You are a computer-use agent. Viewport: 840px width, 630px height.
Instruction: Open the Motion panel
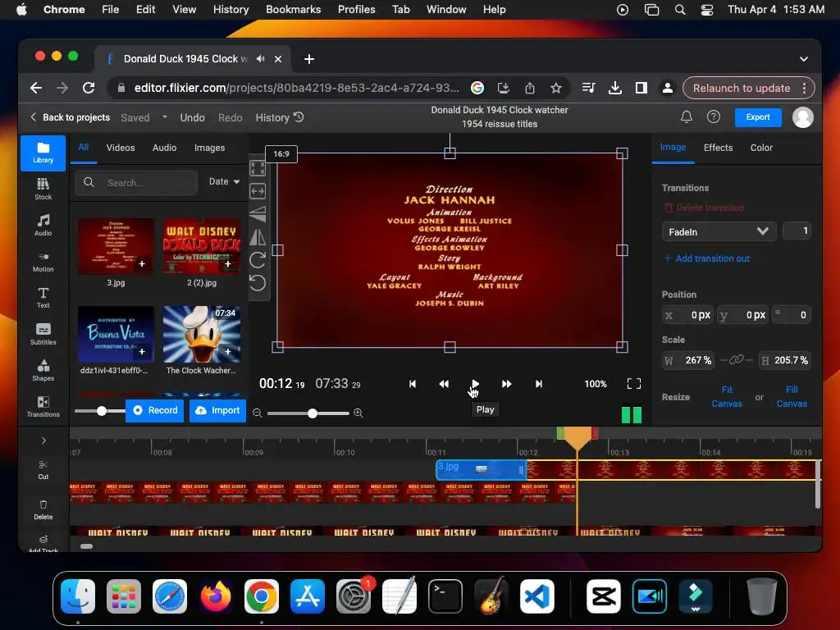(x=43, y=262)
